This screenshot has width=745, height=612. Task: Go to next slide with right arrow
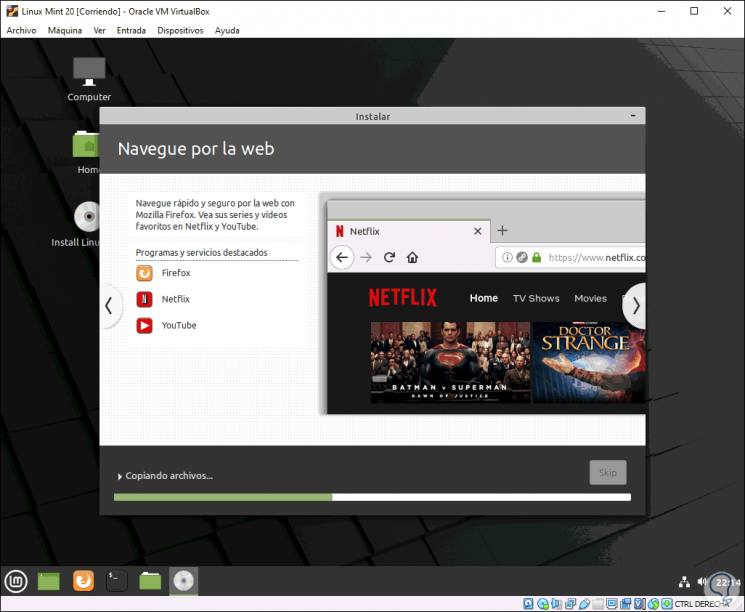pyautogui.click(x=635, y=306)
